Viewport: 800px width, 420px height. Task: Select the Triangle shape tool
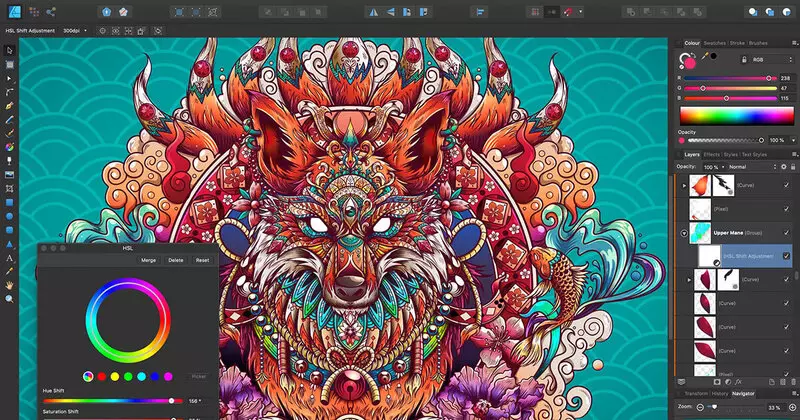pyautogui.click(x=9, y=244)
